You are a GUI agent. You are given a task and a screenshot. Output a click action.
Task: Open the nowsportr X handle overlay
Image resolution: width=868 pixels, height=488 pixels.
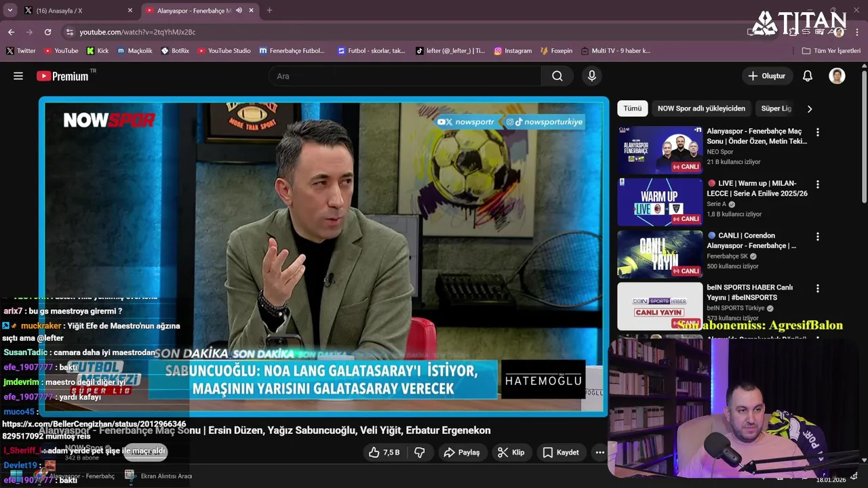pyautogui.click(x=465, y=122)
